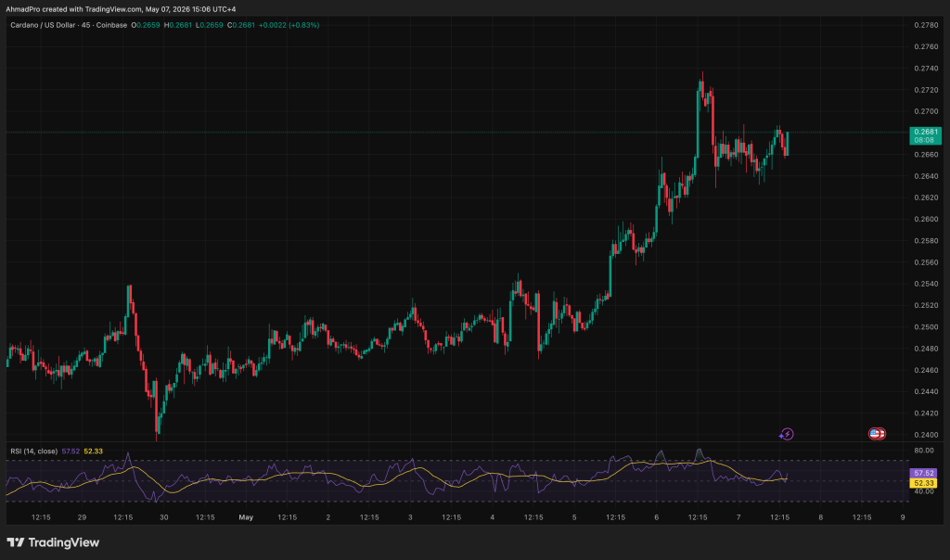Click the 5 date label on time axis
This screenshot has height=560, width=950.
click(574, 517)
